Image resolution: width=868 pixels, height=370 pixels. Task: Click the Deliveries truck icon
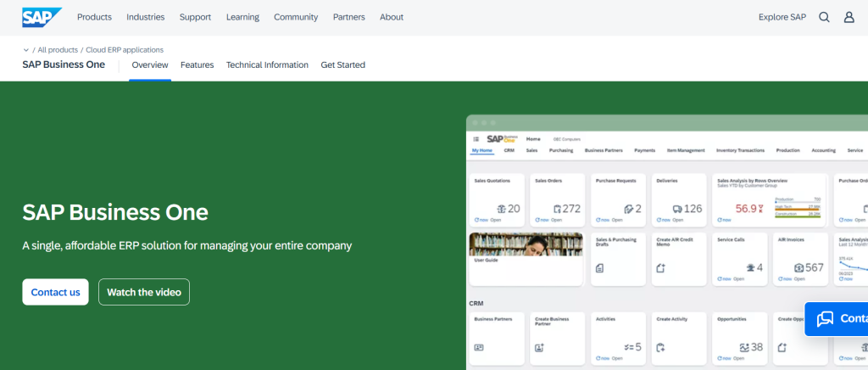[x=677, y=209]
